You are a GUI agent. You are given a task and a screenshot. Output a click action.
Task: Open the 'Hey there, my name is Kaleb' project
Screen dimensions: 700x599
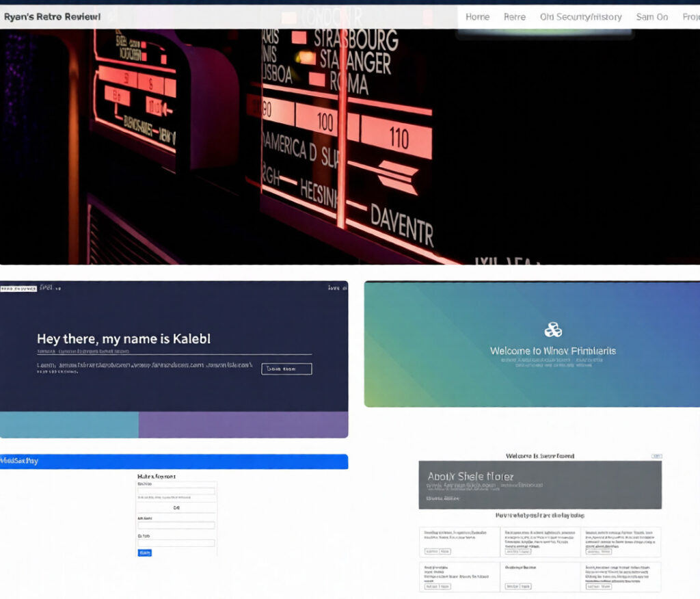click(123, 338)
